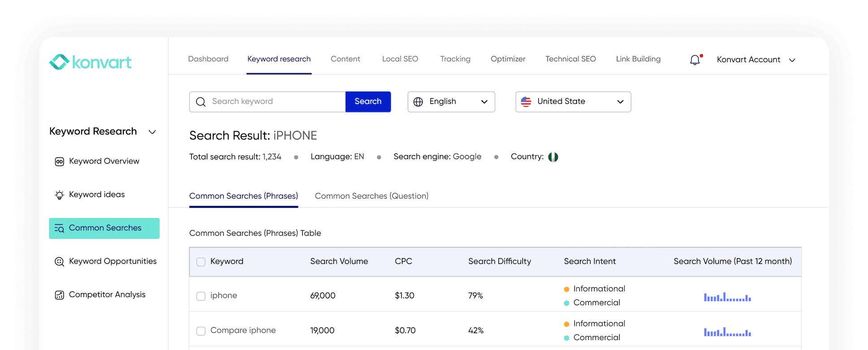
Task: Click the 'Language: EN' text
Action: [x=337, y=157]
